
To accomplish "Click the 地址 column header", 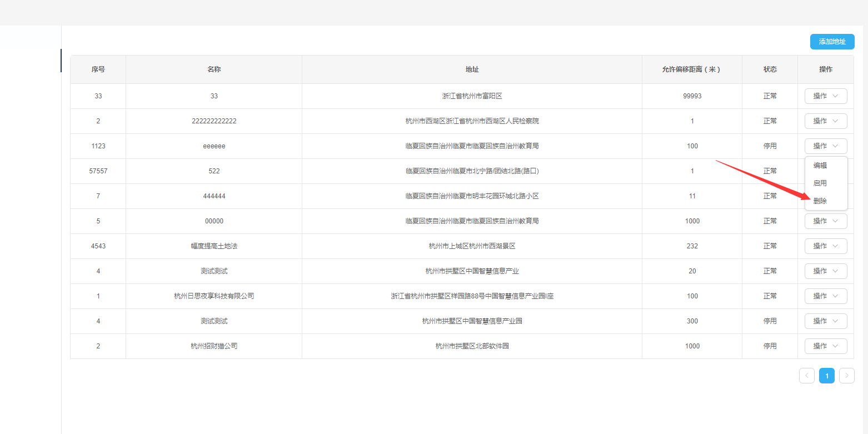I will tap(472, 69).
